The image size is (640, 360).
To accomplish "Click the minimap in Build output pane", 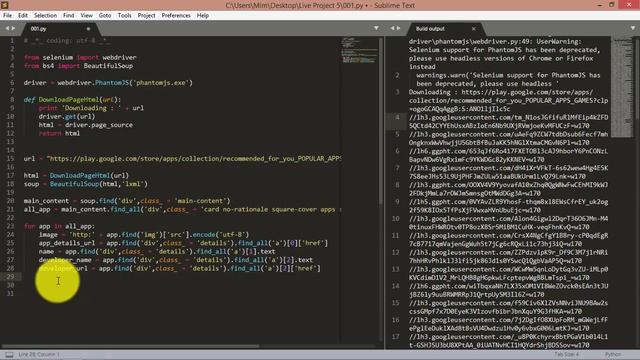I will pyautogui.click(x=622, y=87).
